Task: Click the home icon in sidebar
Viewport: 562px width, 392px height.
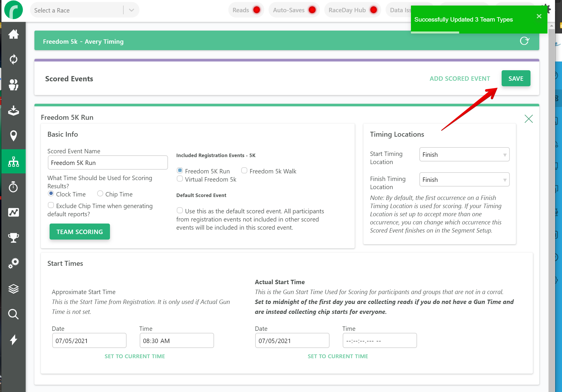Action: [x=13, y=34]
